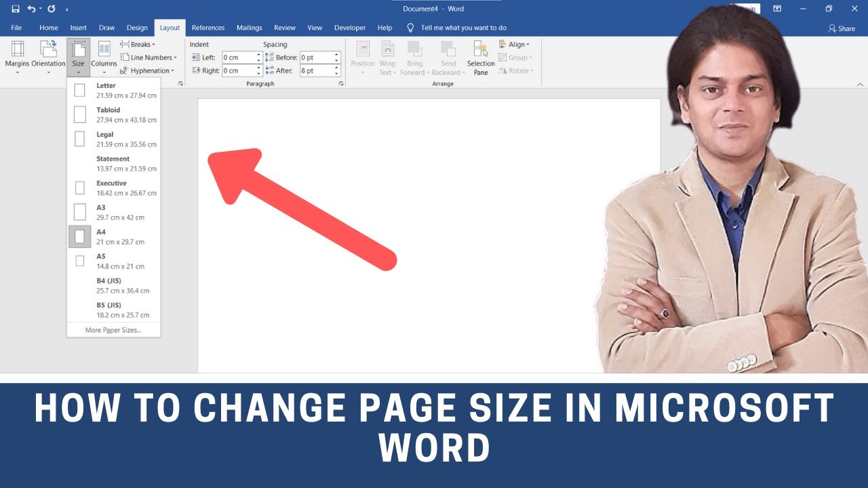Open the Columns button
Image resolution: width=868 pixels, height=488 pixels.
coord(104,58)
